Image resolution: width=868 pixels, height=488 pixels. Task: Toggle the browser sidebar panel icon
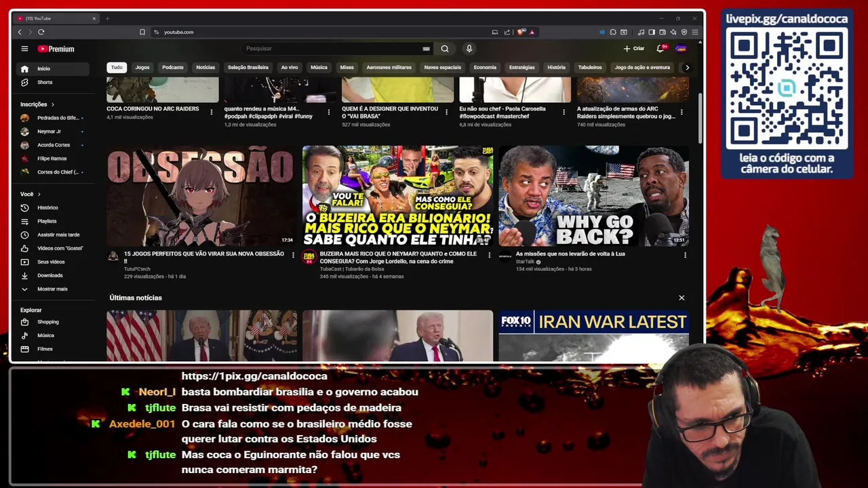tap(652, 32)
